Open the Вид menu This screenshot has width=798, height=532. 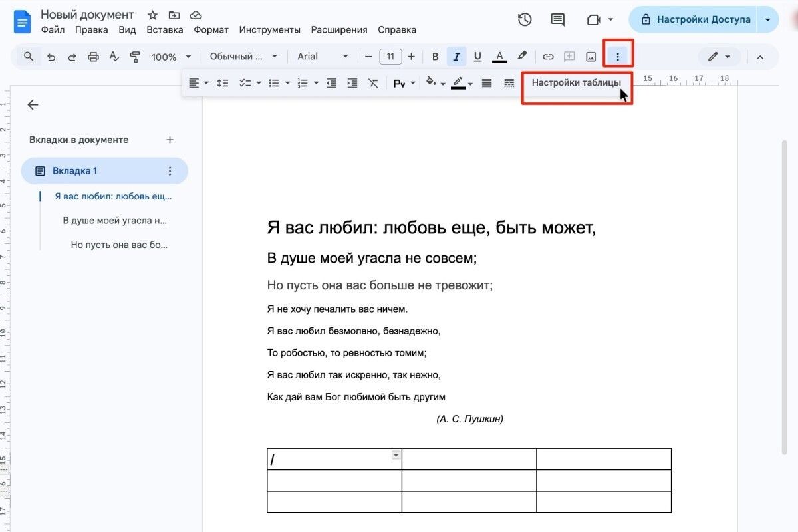127,30
